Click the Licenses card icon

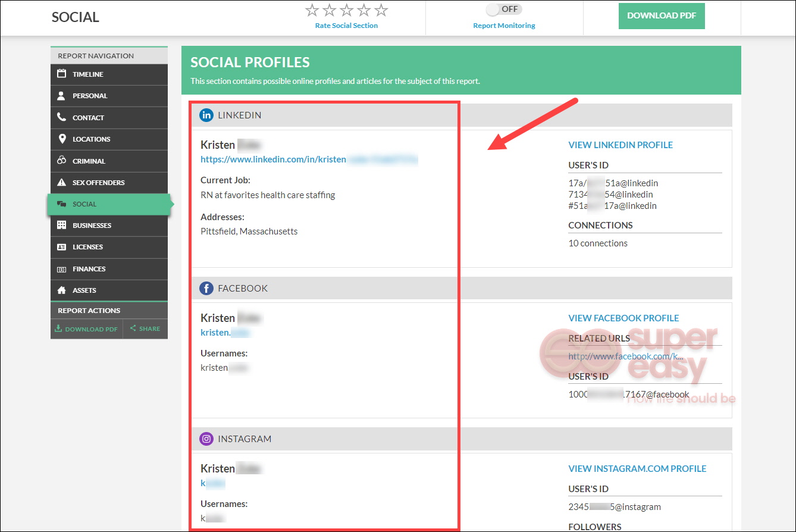point(61,247)
